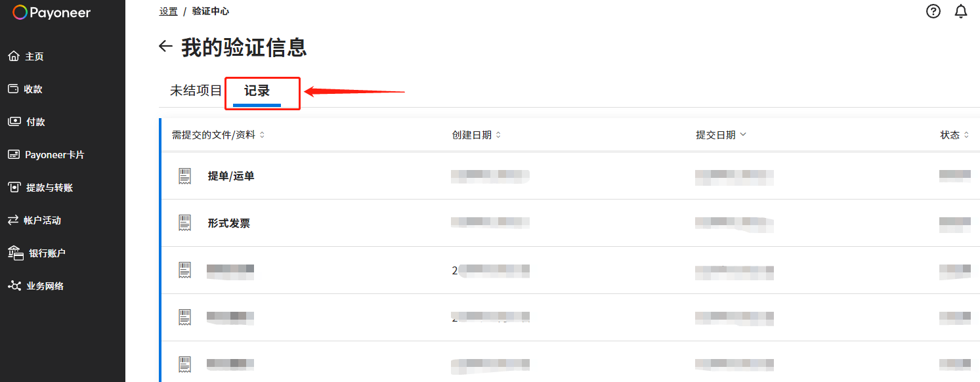Toggle 提交日期 sort chevron
Image resolution: width=980 pixels, height=382 pixels.
pos(743,135)
